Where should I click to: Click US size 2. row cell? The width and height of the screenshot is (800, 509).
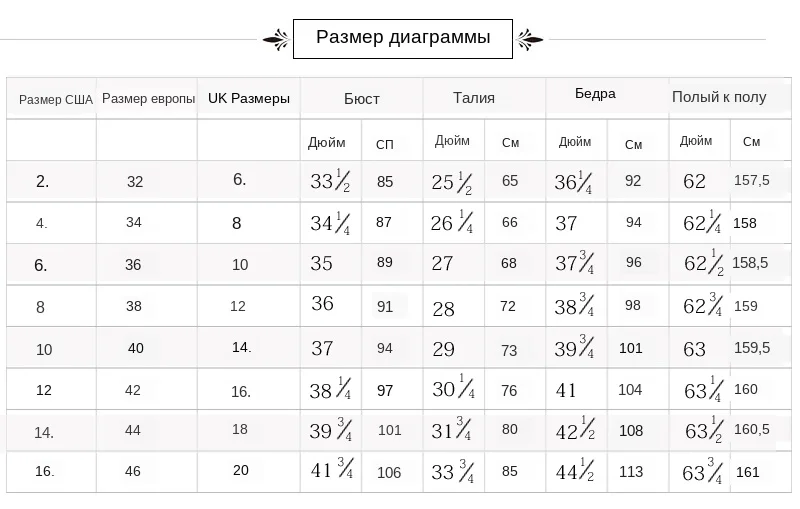tap(43, 182)
